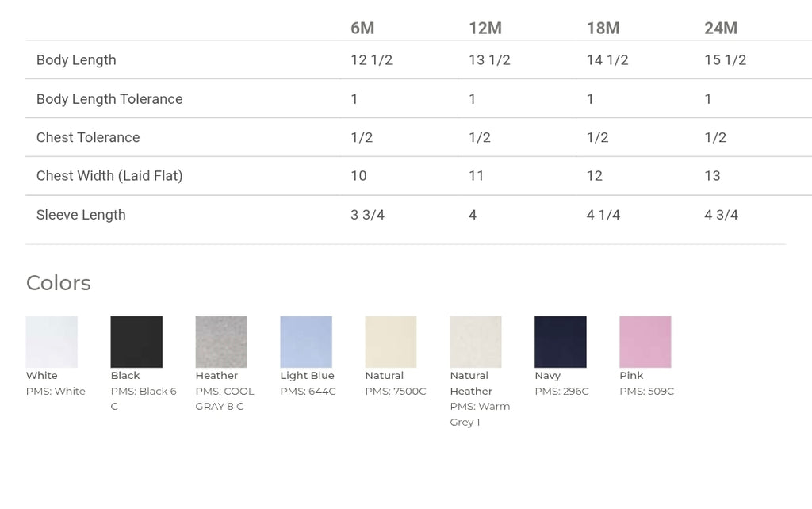The width and height of the screenshot is (812, 509).
Task: Select the White color swatch
Action: pos(52,342)
